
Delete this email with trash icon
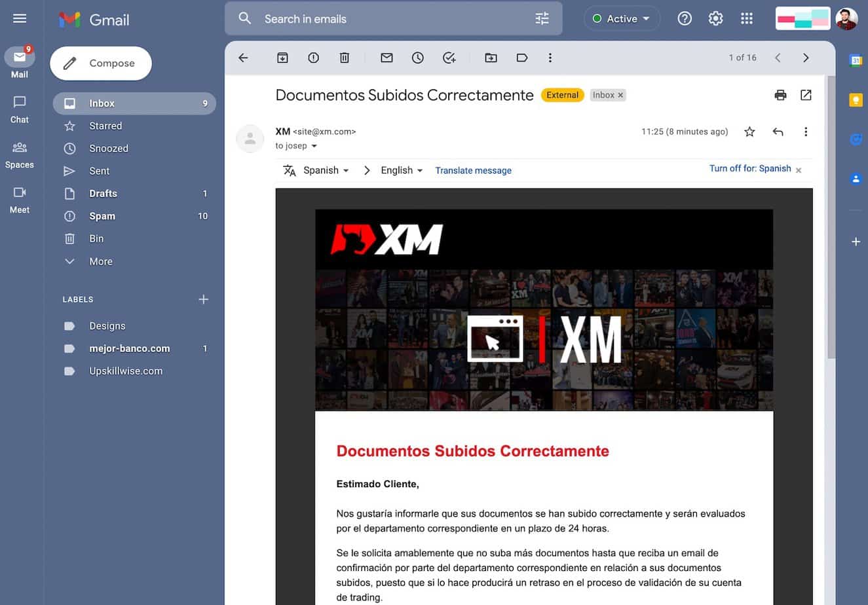[x=345, y=58]
